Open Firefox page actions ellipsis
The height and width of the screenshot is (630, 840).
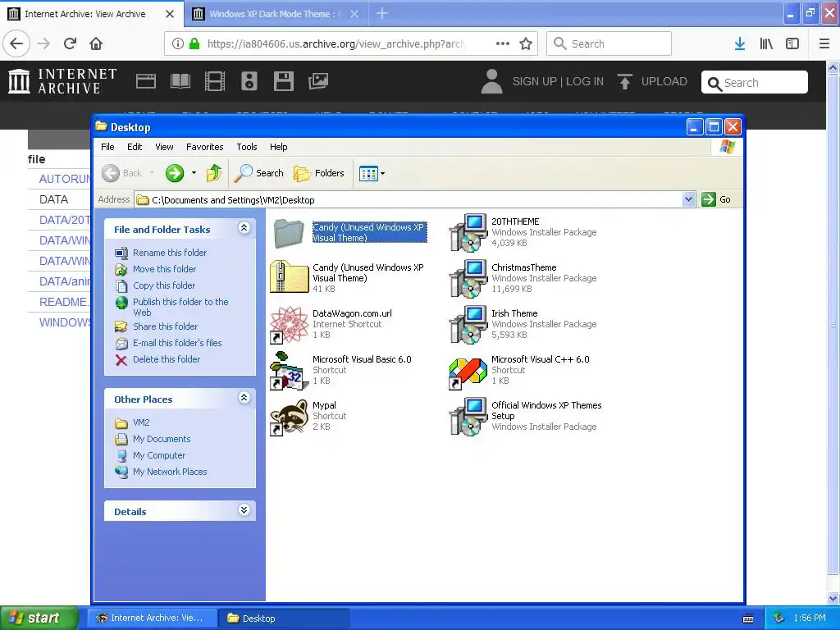point(503,43)
